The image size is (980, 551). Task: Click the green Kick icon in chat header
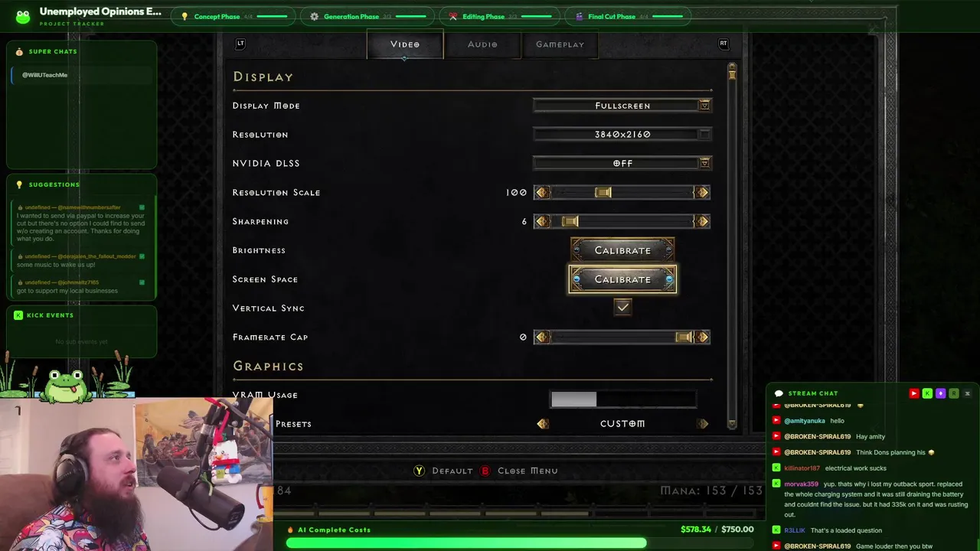[x=927, y=393]
